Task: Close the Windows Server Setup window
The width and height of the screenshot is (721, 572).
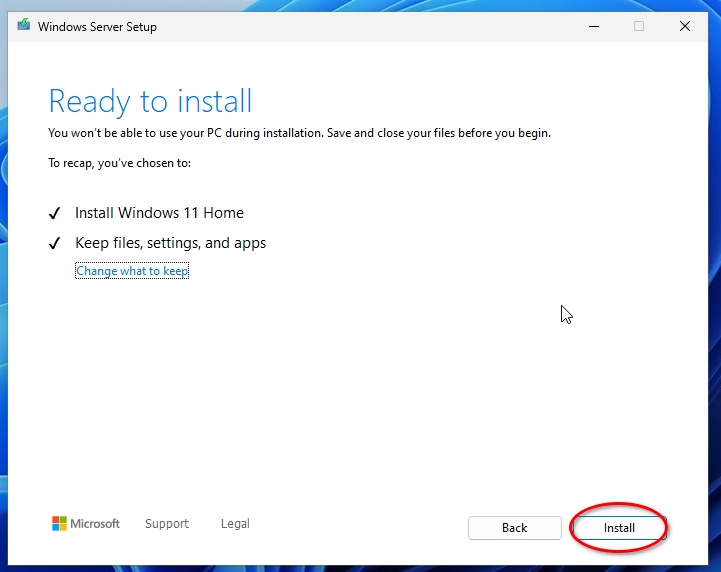Action: (x=685, y=26)
